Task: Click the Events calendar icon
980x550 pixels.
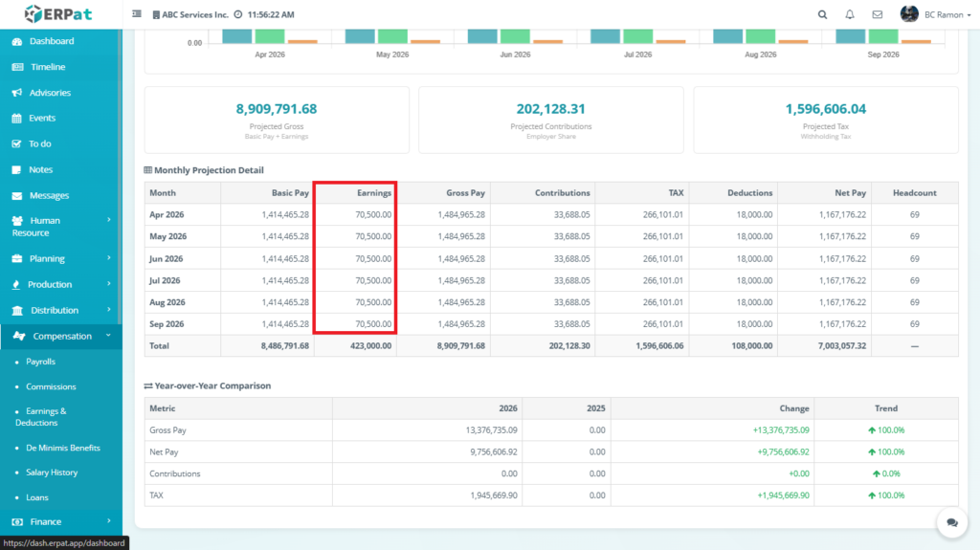Action: pyautogui.click(x=17, y=119)
